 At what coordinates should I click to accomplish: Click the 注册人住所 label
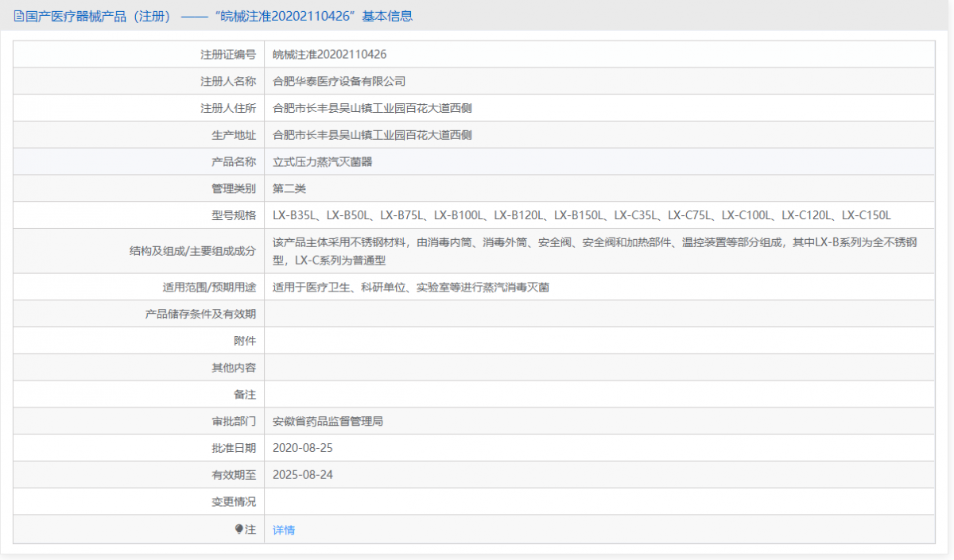point(228,108)
